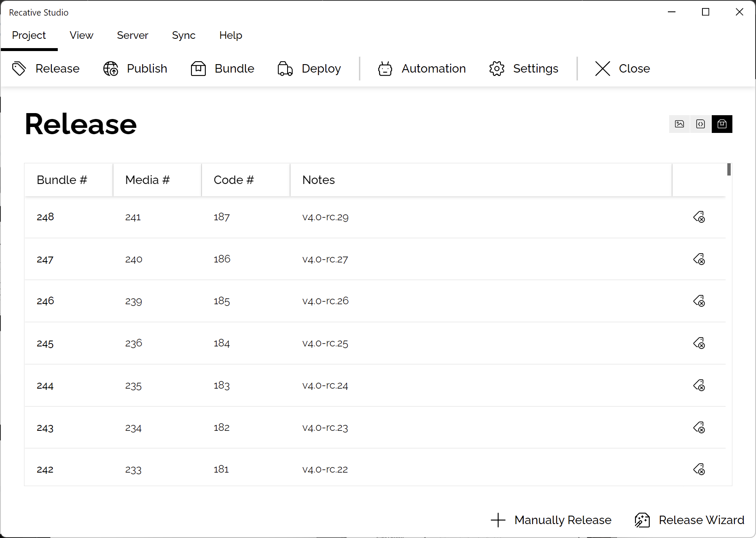Select note v4.0-rc.24
756x538 pixels.
(325, 386)
